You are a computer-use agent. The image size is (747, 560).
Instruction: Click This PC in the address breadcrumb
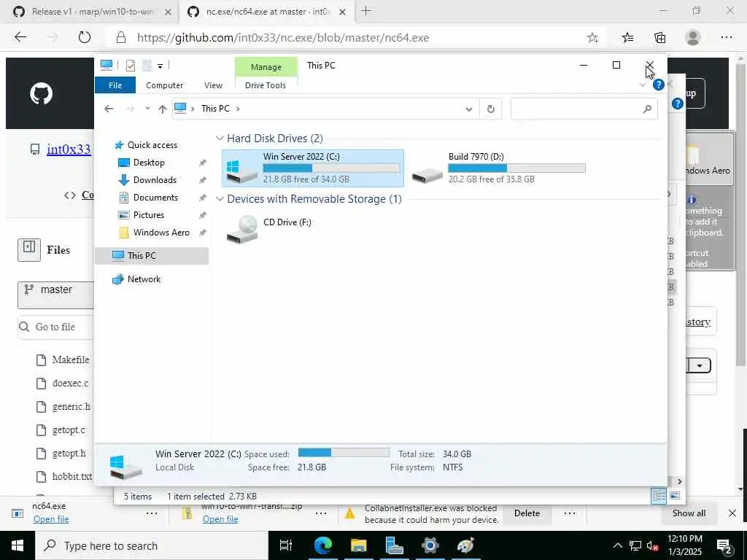215,109
